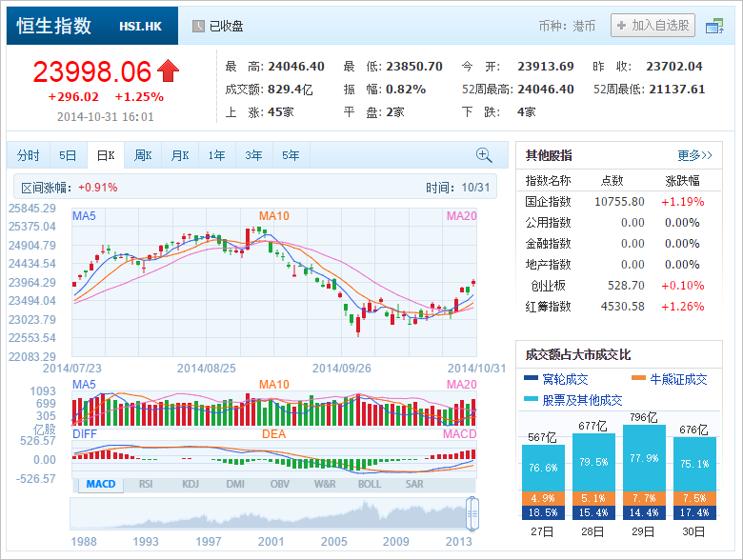743x560 pixels.
Task: Click 10755.80 points value
Action: point(619,202)
